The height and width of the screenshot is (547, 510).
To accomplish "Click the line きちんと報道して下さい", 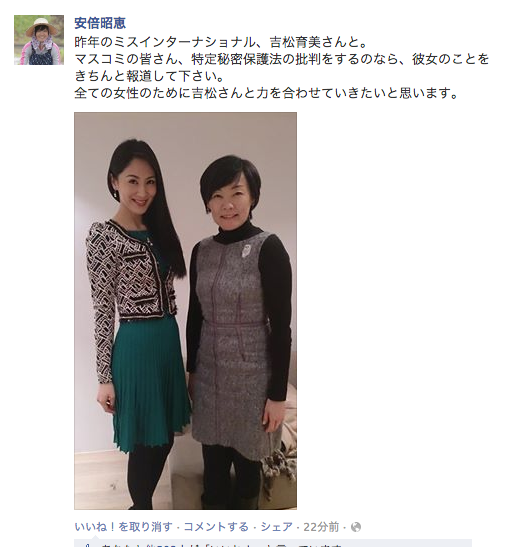I will (x=149, y=76).
